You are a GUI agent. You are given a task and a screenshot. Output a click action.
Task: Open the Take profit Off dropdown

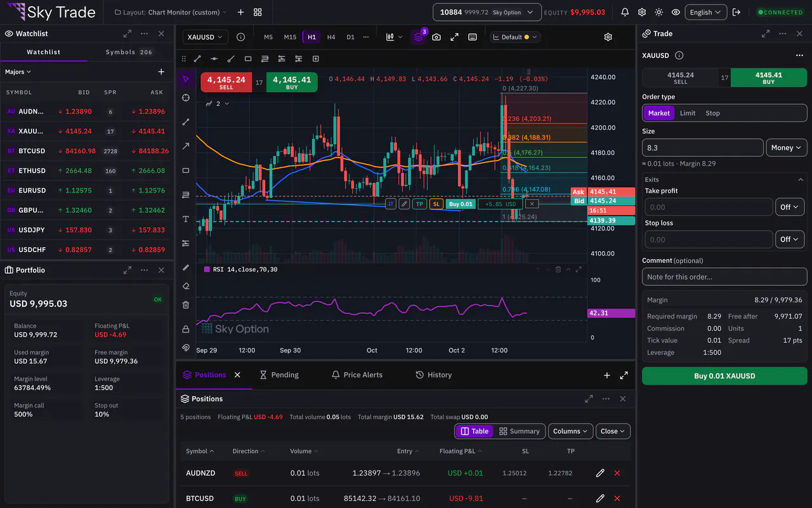[790, 207]
